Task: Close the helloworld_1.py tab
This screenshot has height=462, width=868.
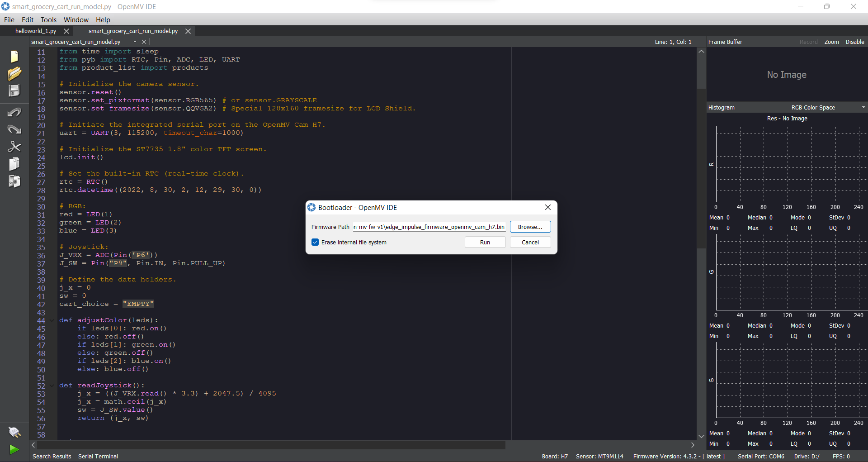Action: (66, 31)
